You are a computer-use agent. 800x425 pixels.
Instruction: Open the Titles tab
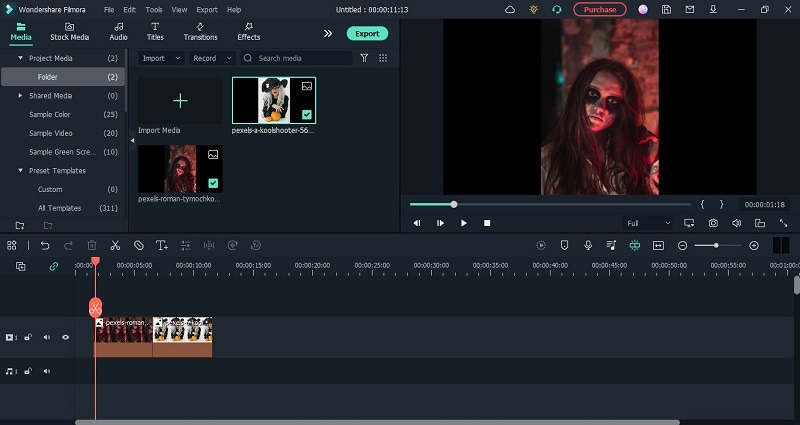155,32
